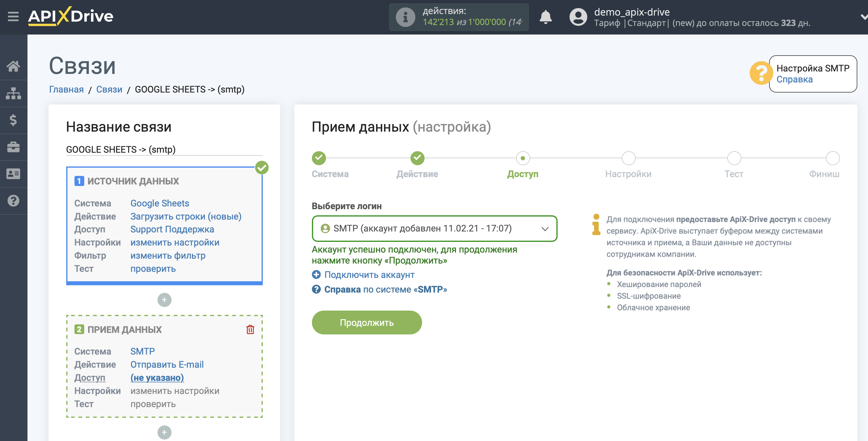Go to Настройки step
Image resolution: width=868 pixels, height=441 pixels.
pos(628,158)
